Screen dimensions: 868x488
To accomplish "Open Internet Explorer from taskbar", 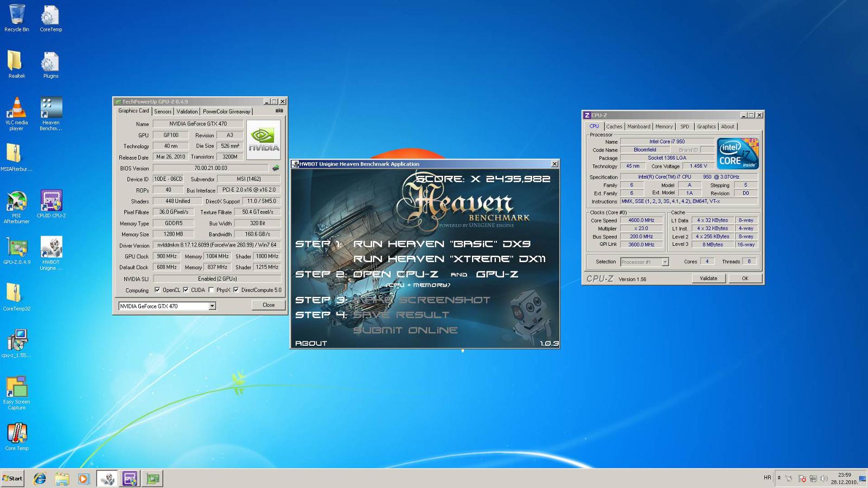I will (x=40, y=478).
